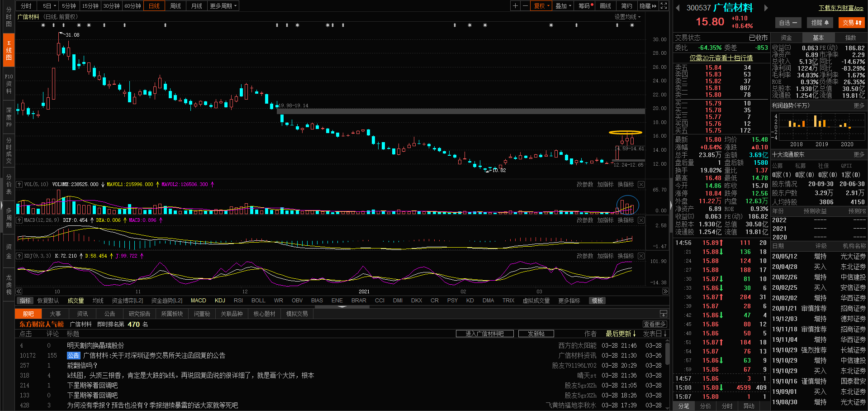Screen dimensions: 868x411
Task: Open help for the MACD indicator
Action: tap(19, 220)
